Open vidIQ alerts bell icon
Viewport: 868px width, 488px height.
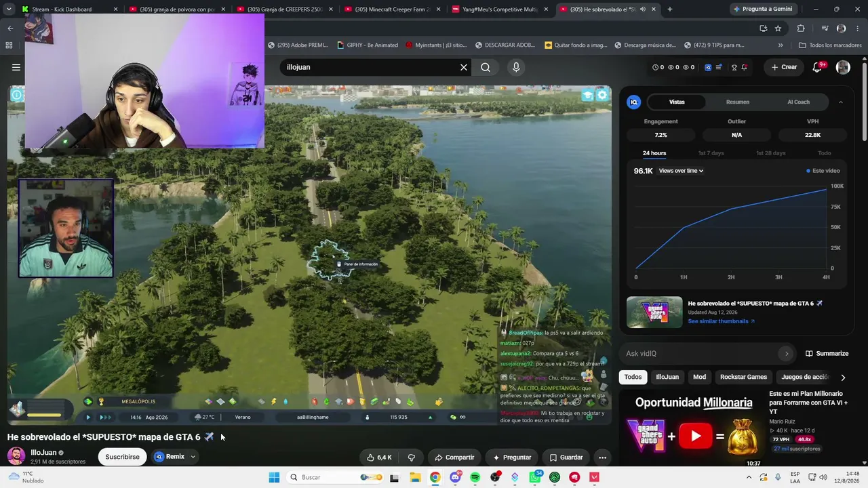[745, 67]
